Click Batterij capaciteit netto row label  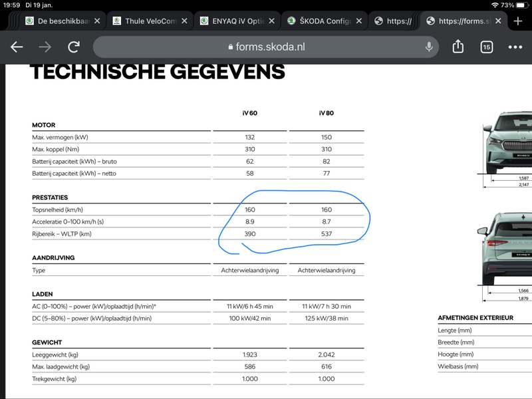tap(74, 173)
